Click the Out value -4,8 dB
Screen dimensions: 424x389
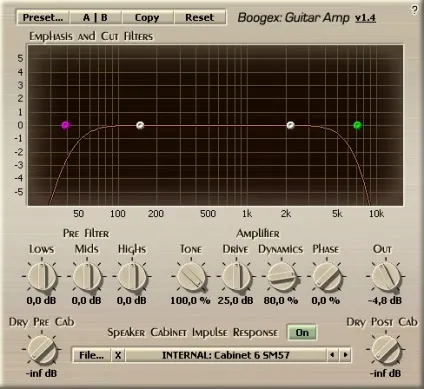click(x=385, y=300)
